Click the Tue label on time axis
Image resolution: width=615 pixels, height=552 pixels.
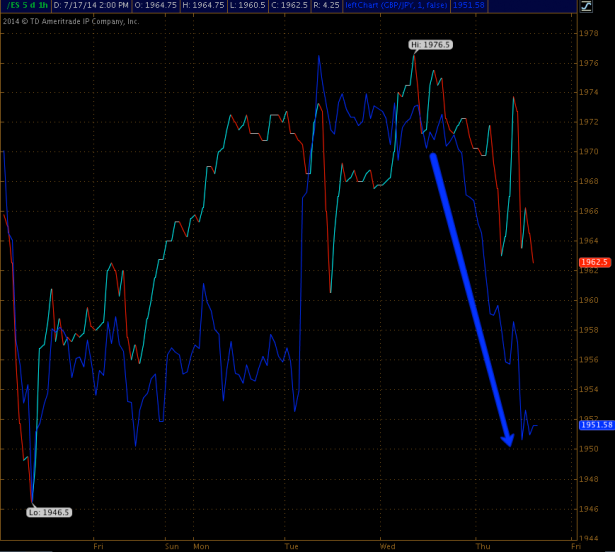(x=292, y=547)
